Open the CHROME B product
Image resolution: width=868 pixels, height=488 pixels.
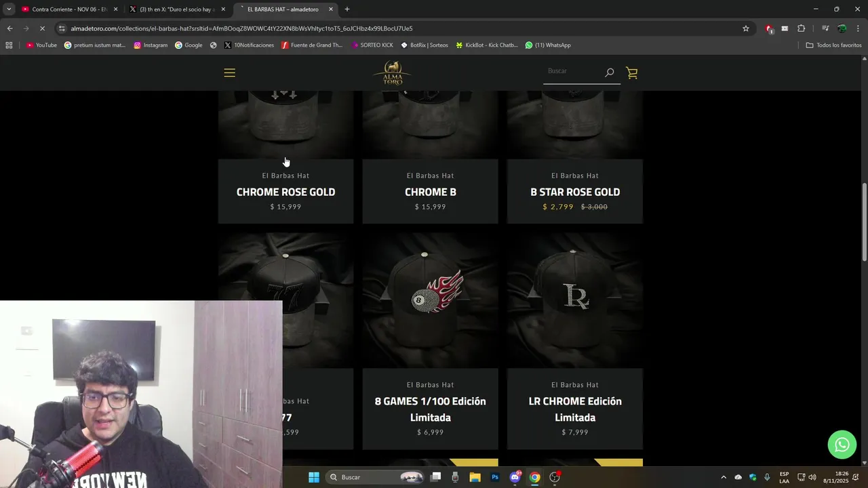430,192
